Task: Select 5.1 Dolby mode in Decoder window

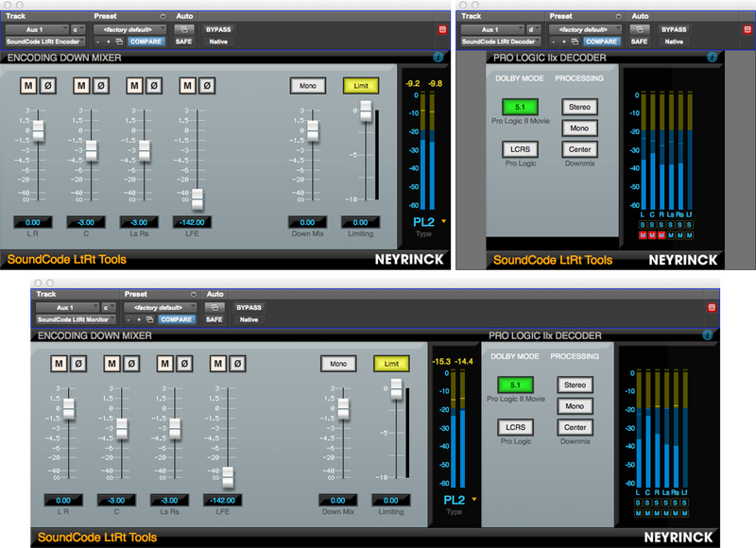Action: [x=521, y=107]
